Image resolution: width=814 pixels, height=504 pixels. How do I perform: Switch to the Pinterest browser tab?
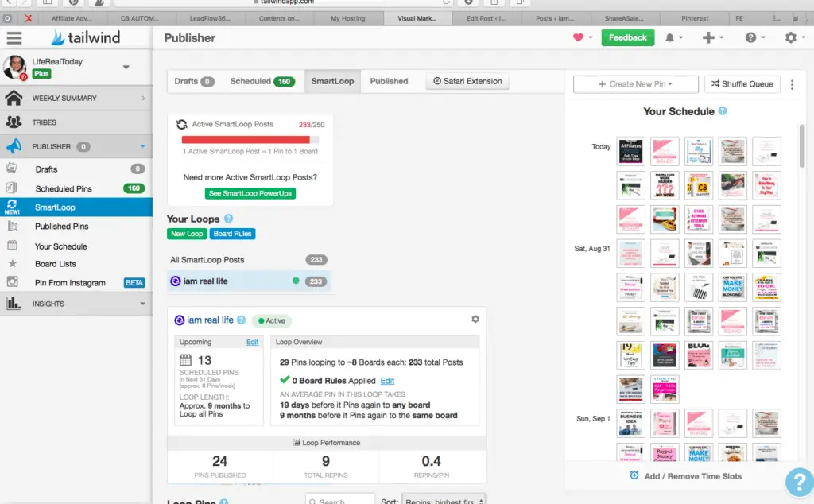coord(695,18)
